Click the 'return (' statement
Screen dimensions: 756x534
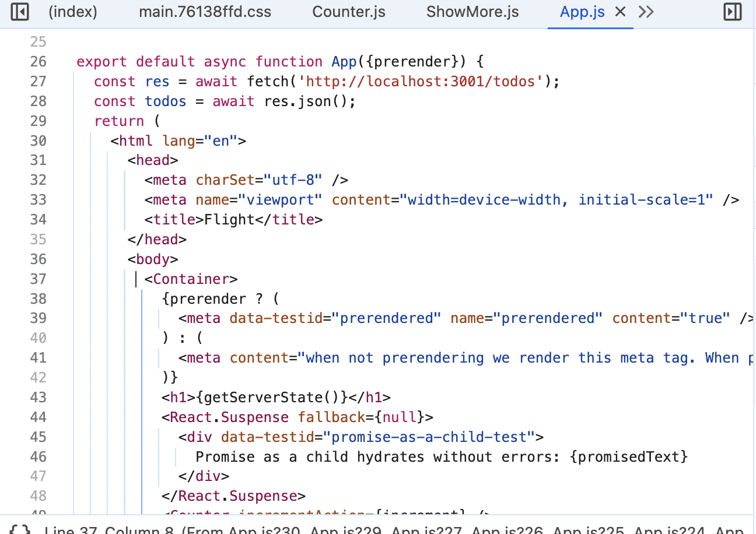(127, 121)
